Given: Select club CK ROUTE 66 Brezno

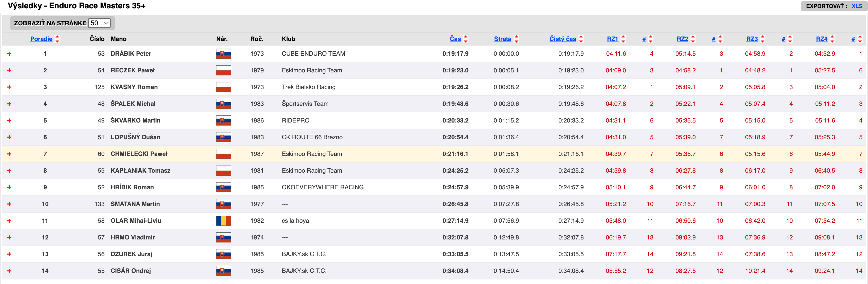Looking at the screenshot, I should pos(312,137).
